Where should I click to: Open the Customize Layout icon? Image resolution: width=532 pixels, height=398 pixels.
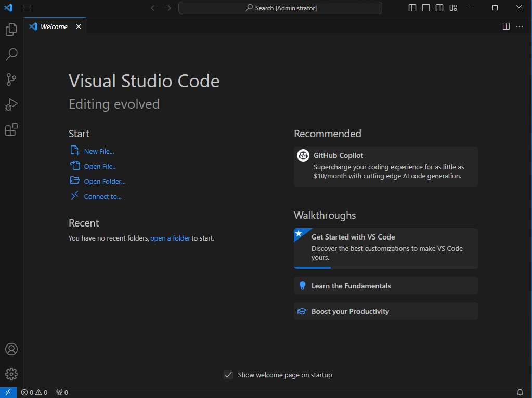coord(453,8)
